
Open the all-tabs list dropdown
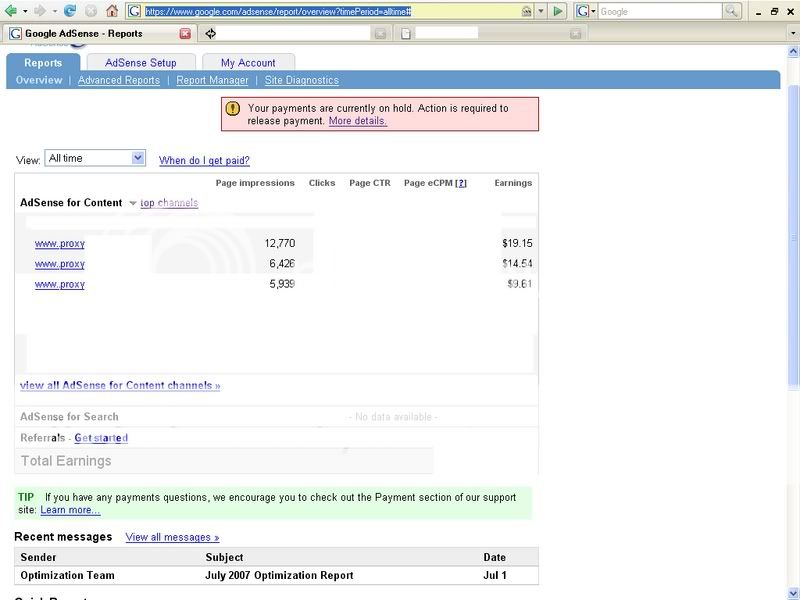[793, 33]
